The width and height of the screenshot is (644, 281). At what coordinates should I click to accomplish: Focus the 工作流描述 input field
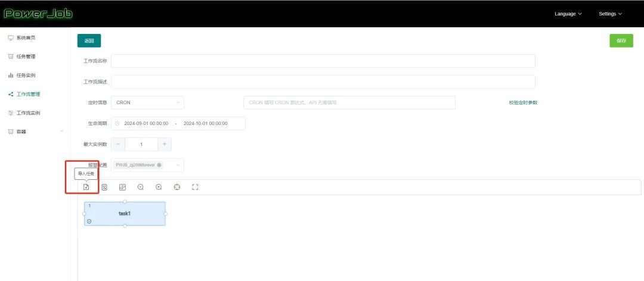click(323, 82)
